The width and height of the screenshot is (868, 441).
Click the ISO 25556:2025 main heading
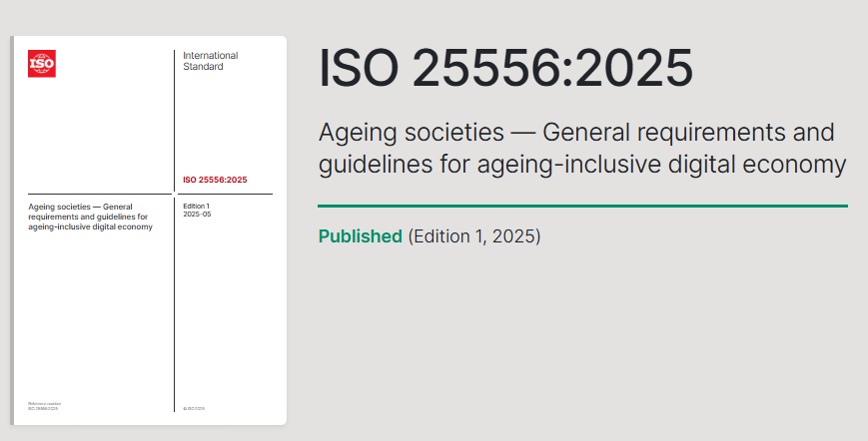(505, 69)
